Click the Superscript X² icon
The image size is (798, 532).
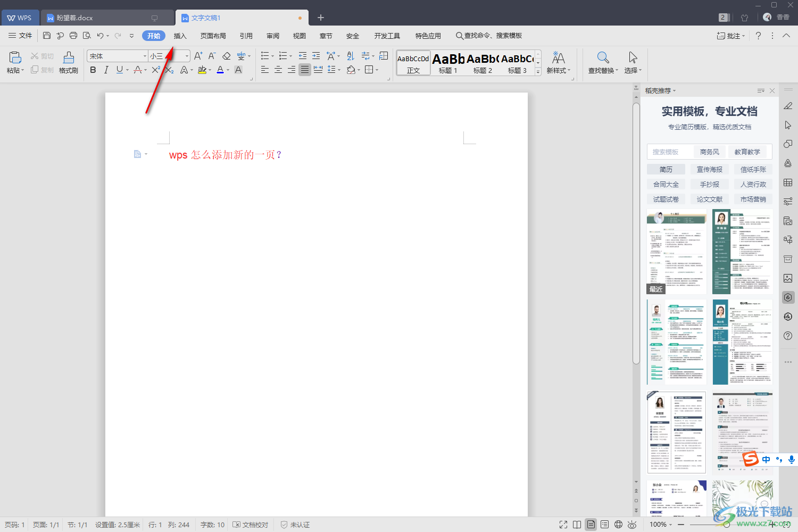click(156, 70)
